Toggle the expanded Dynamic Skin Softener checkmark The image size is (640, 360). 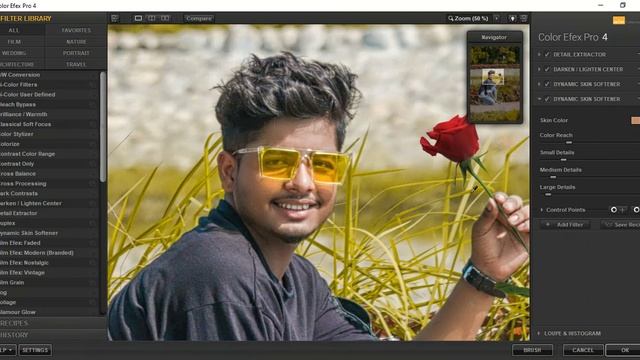(x=547, y=99)
